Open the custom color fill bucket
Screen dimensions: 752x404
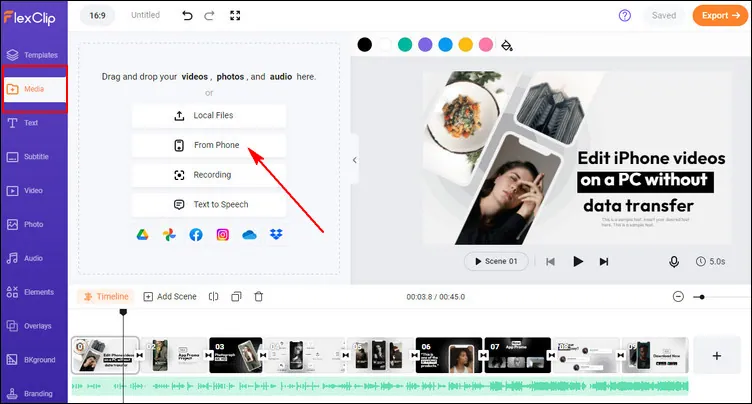tap(507, 46)
